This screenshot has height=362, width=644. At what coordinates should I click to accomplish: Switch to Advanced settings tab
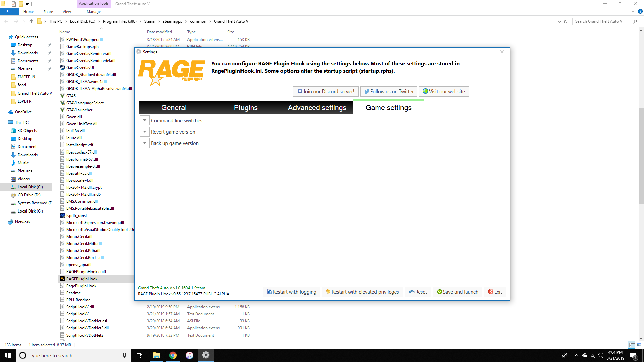click(x=317, y=108)
